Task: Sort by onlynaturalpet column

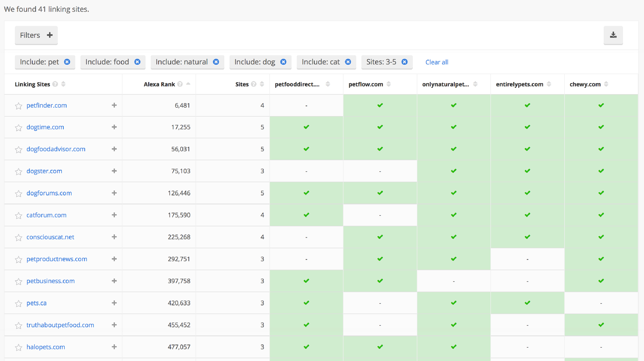Action: pyautogui.click(x=475, y=84)
